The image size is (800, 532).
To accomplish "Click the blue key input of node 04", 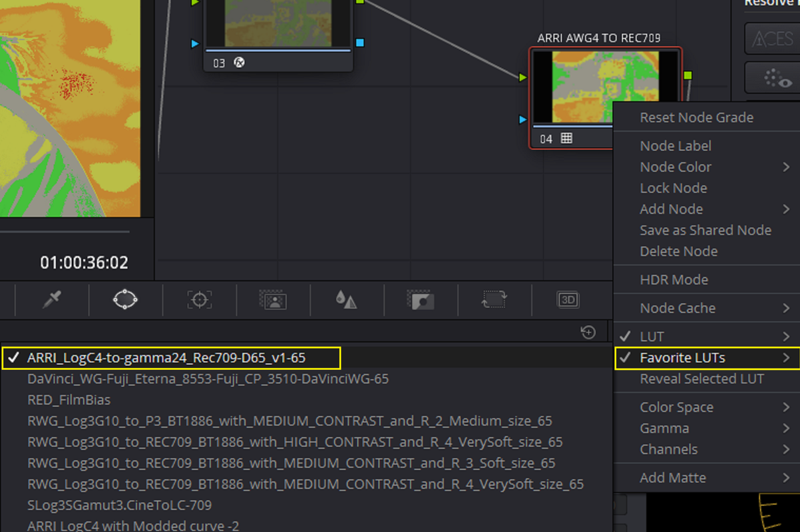I will coord(523,120).
